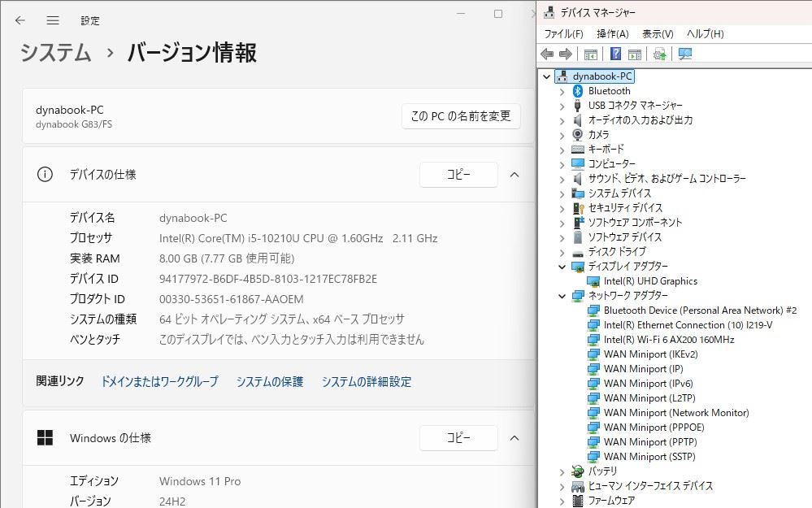Screen dimensions: 812x508
Task: Click the この PC の名前を変更 button
Action: click(x=461, y=116)
